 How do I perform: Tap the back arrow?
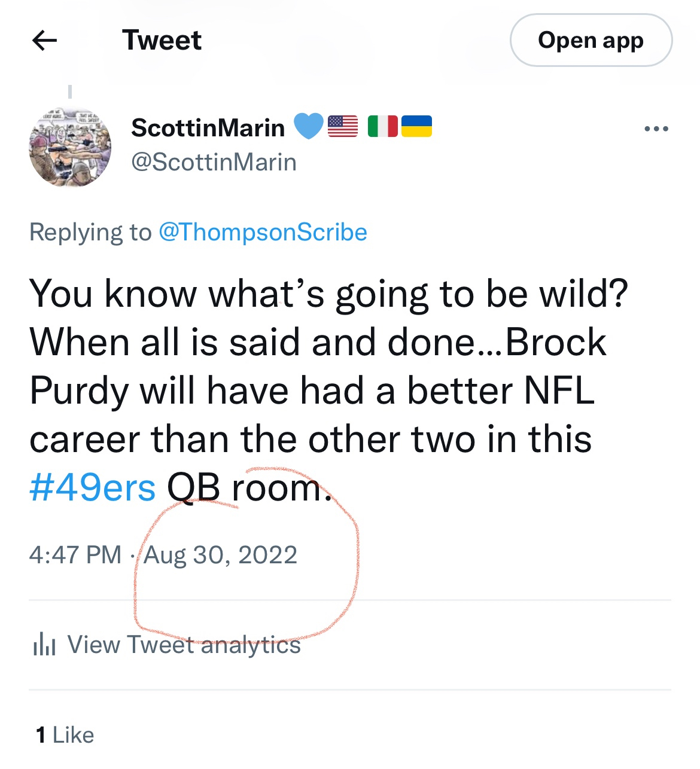[44, 41]
